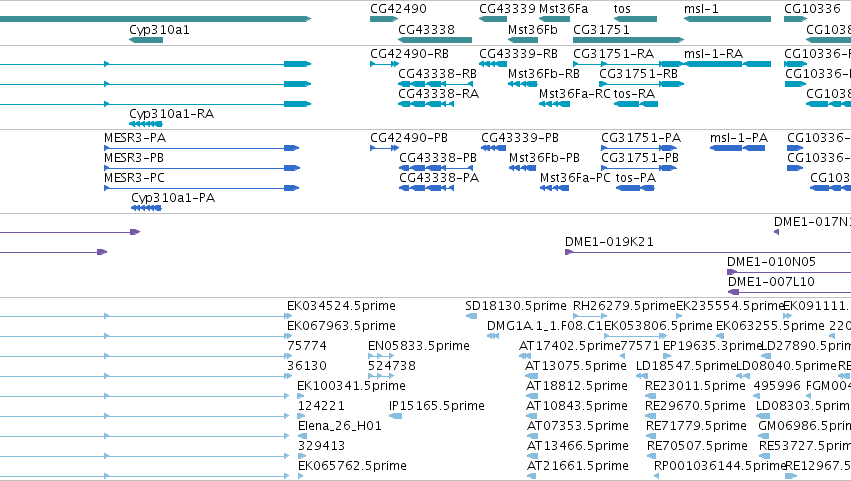Click the tos-PA protein label
This screenshot has width=851, height=481.
tap(636, 178)
